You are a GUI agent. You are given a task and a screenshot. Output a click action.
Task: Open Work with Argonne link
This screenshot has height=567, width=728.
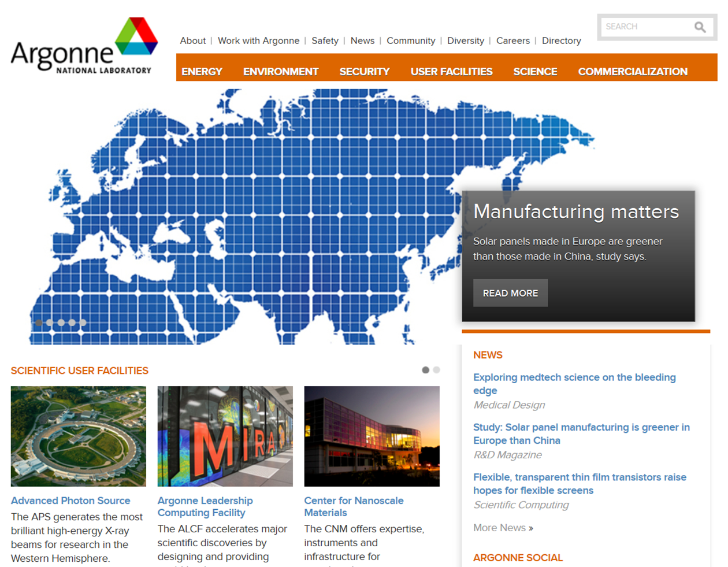coord(258,40)
